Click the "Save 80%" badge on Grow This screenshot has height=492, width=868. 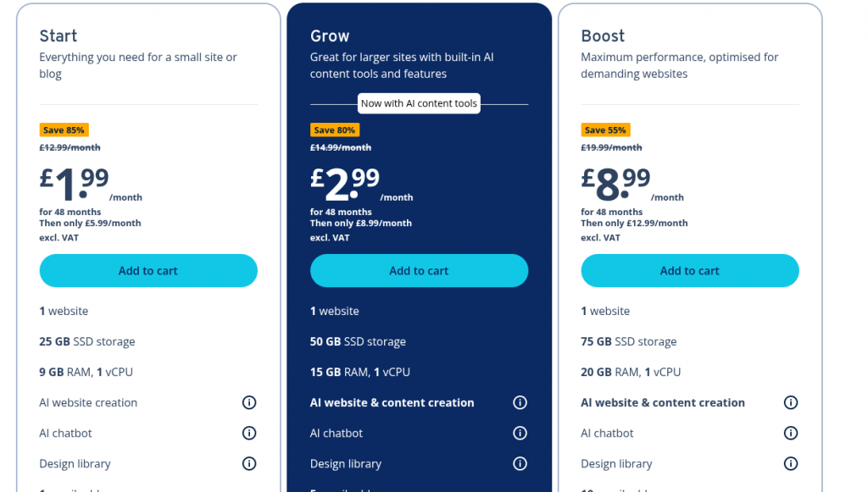pyautogui.click(x=334, y=130)
